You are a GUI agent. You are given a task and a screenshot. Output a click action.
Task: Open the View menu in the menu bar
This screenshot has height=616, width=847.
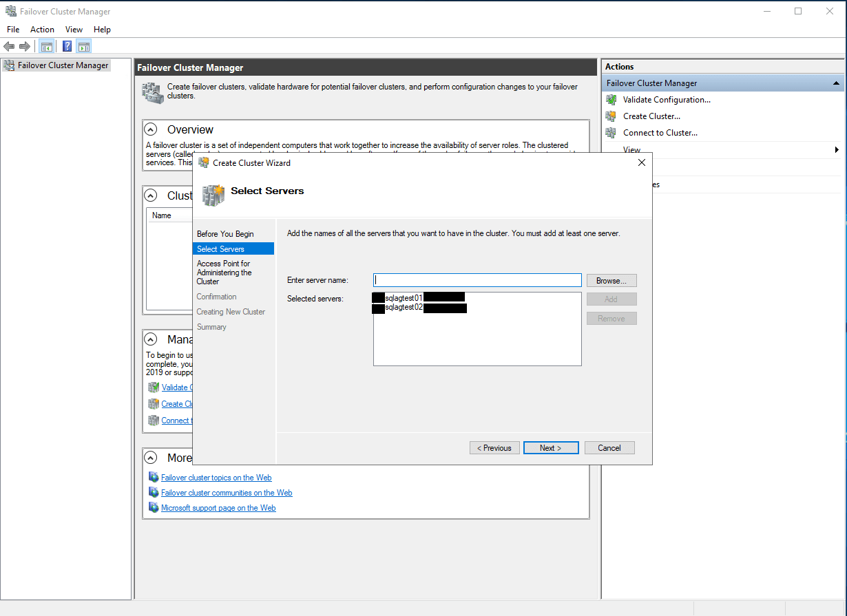coord(74,30)
